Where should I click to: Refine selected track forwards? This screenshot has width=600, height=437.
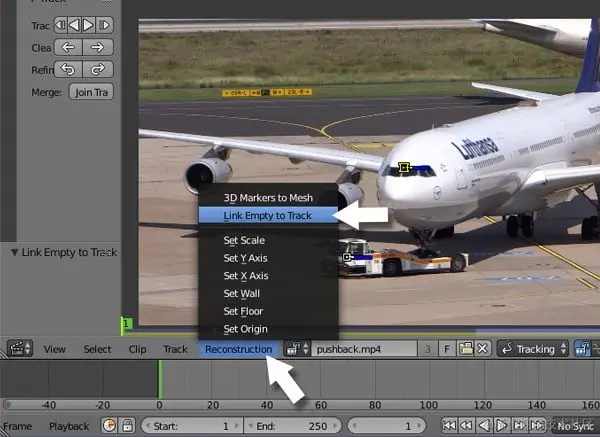tap(98, 70)
